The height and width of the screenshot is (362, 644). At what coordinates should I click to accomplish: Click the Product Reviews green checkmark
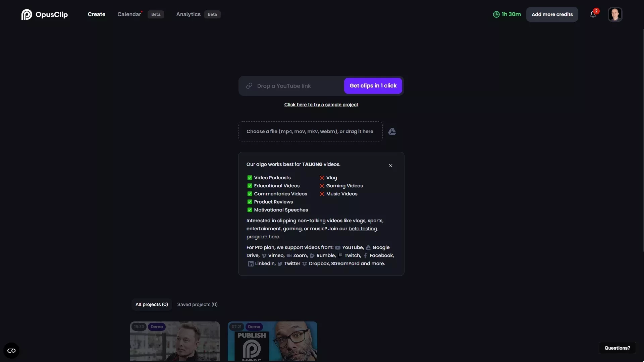click(250, 202)
